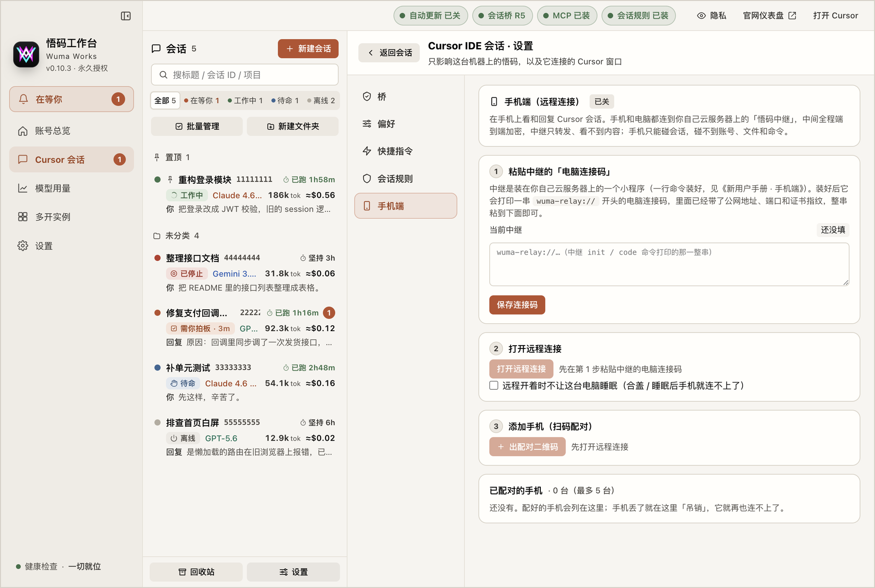Click 打开 Cursor in top bar

point(836,16)
